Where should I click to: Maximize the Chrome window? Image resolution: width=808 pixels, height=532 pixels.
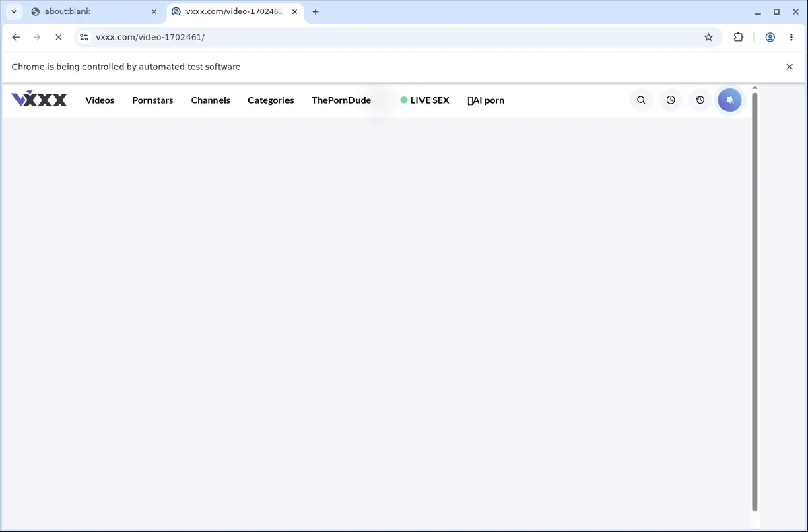pos(776,11)
